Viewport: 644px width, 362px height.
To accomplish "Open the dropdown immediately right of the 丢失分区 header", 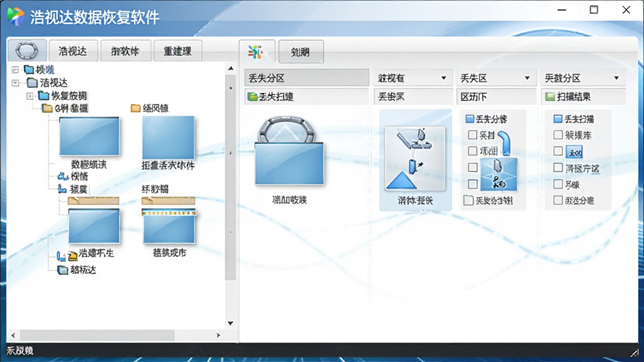I will [413, 78].
